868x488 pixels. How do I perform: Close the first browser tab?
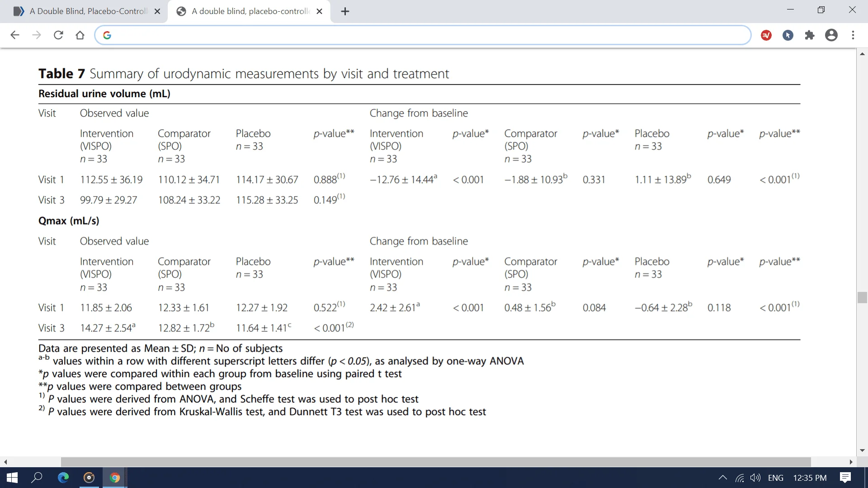click(x=157, y=11)
